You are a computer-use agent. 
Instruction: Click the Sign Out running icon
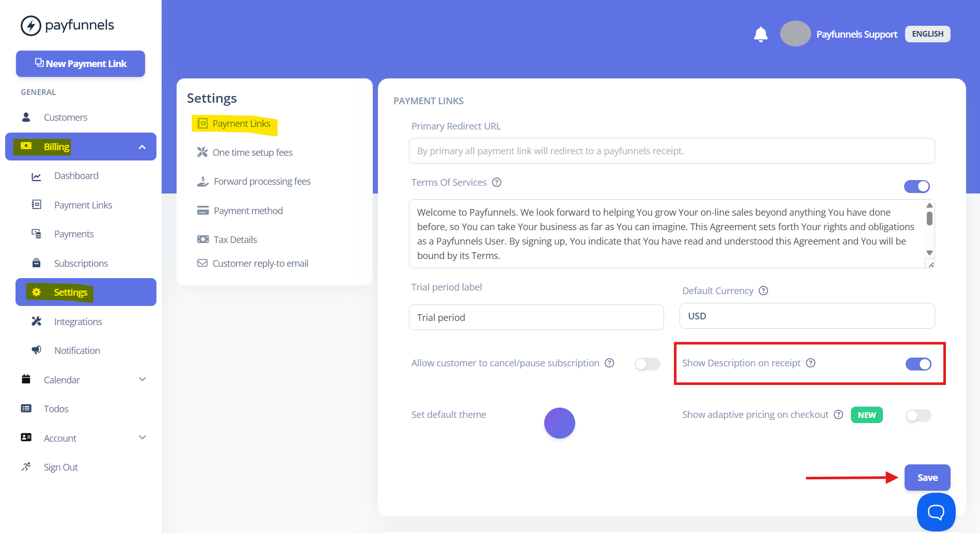pyautogui.click(x=26, y=466)
